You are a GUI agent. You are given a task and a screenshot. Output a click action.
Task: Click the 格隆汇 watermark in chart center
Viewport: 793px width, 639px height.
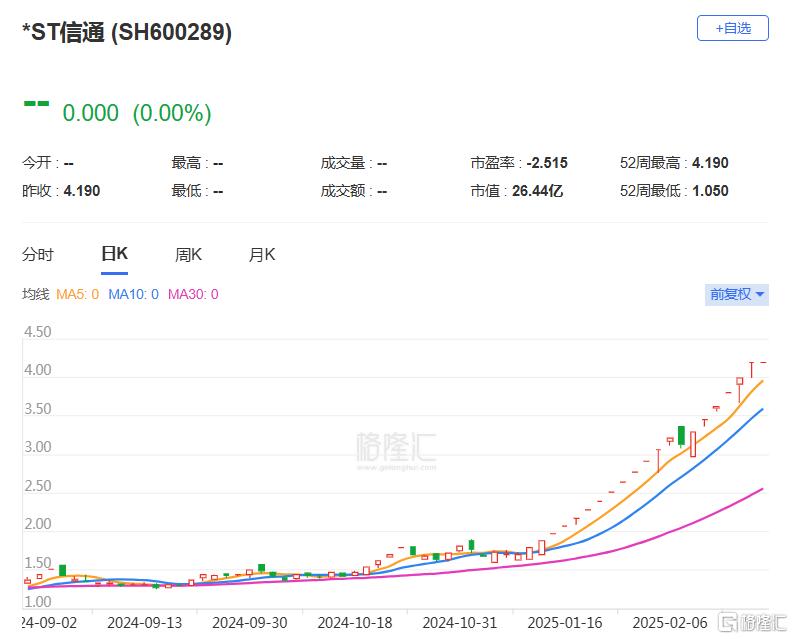coord(396,450)
